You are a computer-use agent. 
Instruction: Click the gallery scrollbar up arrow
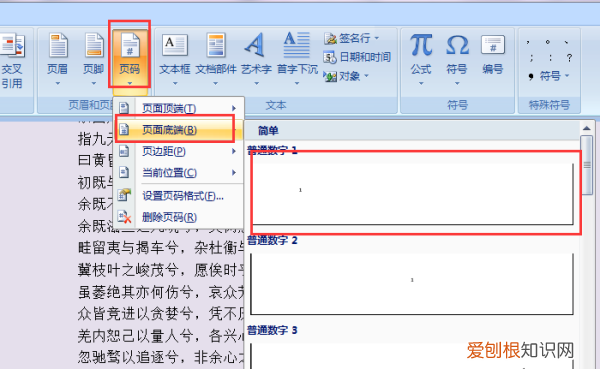tap(587, 129)
